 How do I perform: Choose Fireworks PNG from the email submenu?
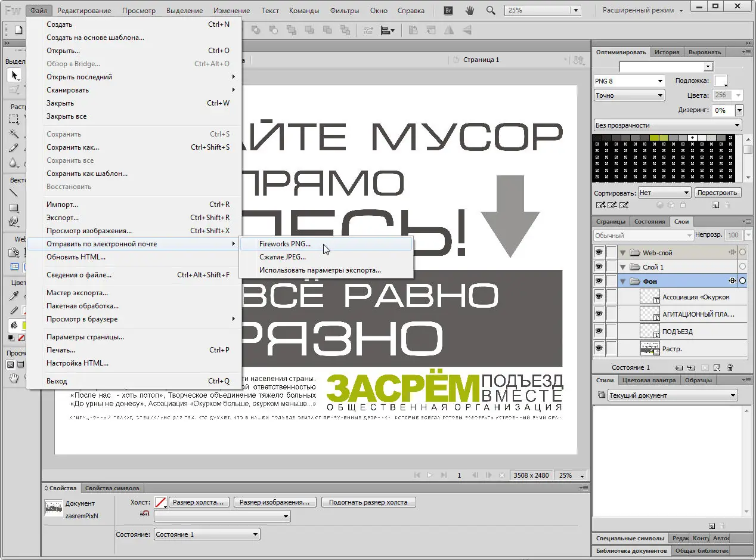(x=285, y=243)
